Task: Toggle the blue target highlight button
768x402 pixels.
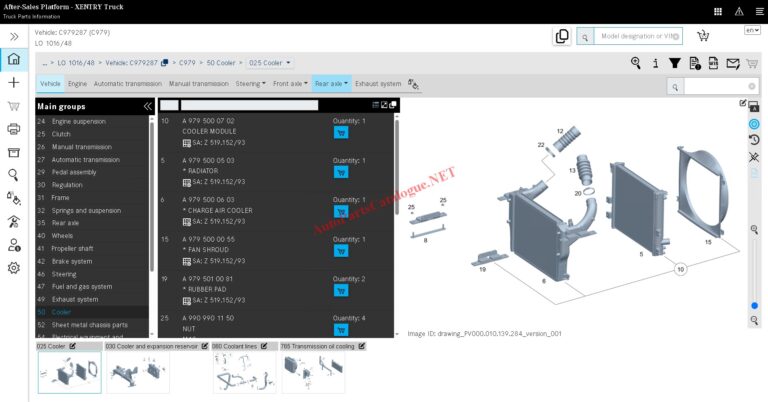Action: tap(754, 122)
